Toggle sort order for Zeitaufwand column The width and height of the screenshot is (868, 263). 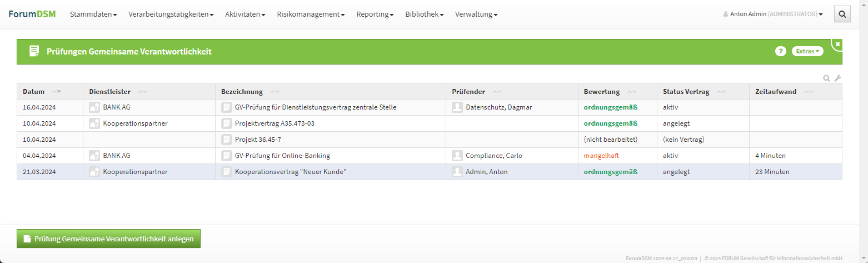pos(810,92)
